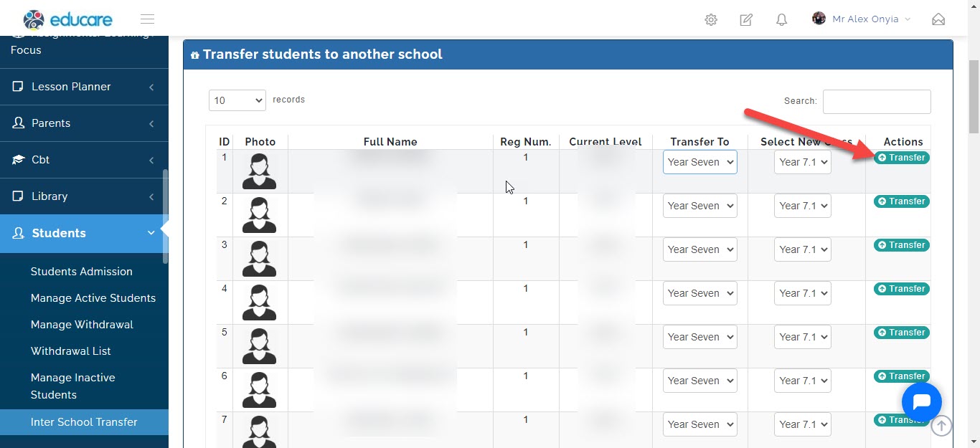
Task: Click the Parents person icon
Action: click(x=18, y=123)
